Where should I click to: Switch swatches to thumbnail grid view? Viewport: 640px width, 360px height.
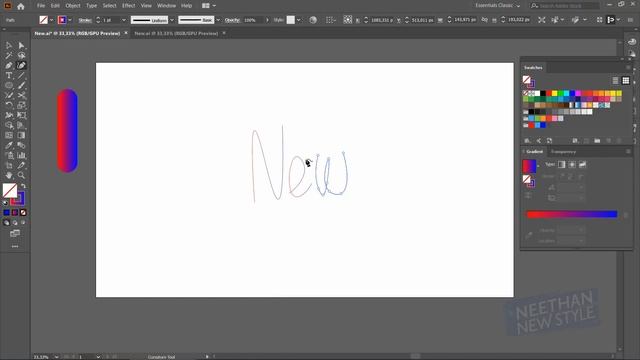pos(626,81)
